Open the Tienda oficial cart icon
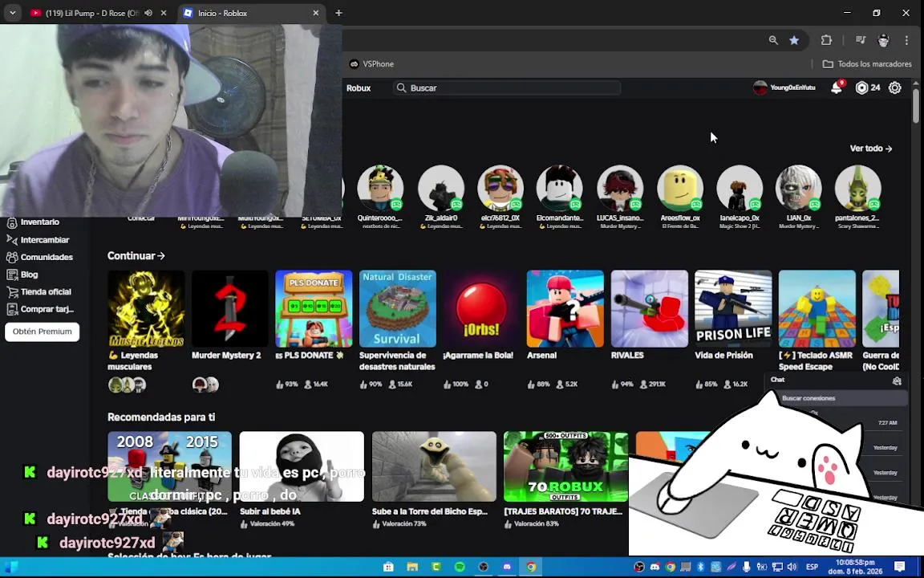The image size is (924, 578). pyautogui.click(x=12, y=291)
